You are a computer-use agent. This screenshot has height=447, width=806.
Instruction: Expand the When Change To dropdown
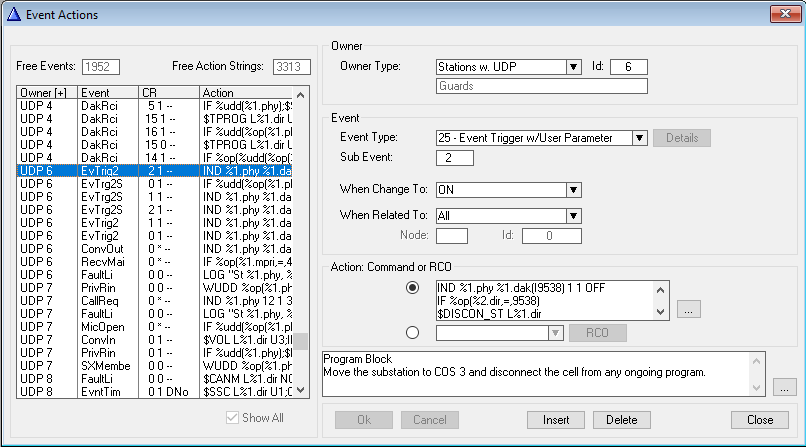click(573, 190)
